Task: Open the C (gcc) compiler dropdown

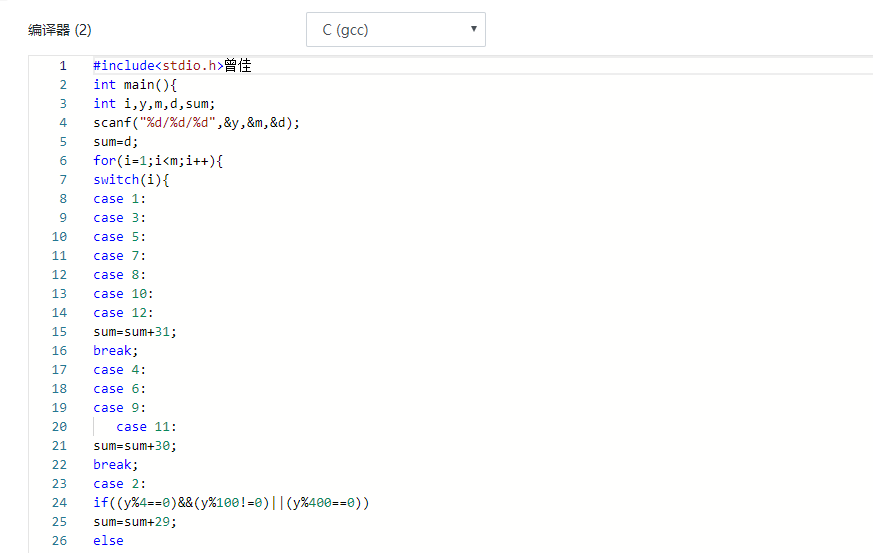Action: click(395, 30)
